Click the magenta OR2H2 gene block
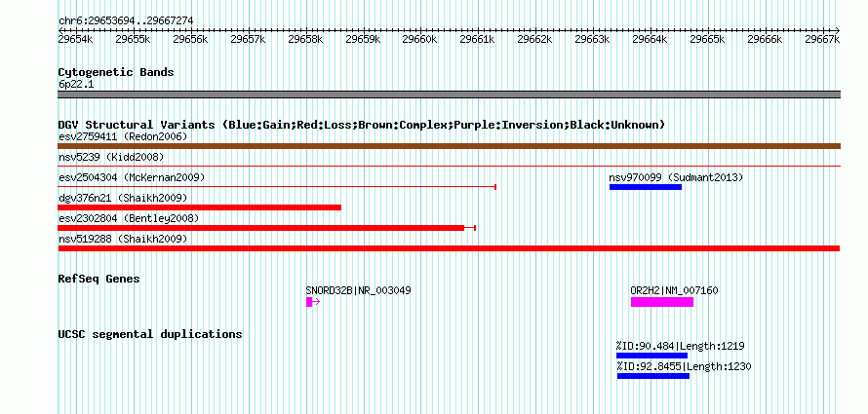The height and width of the screenshot is (414, 868). point(662,302)
